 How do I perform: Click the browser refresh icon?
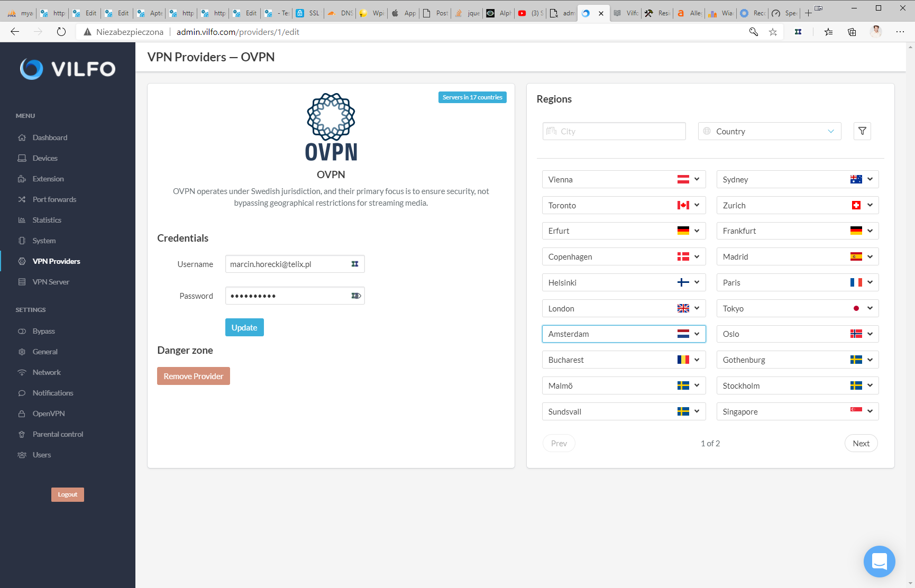point(61,32)
